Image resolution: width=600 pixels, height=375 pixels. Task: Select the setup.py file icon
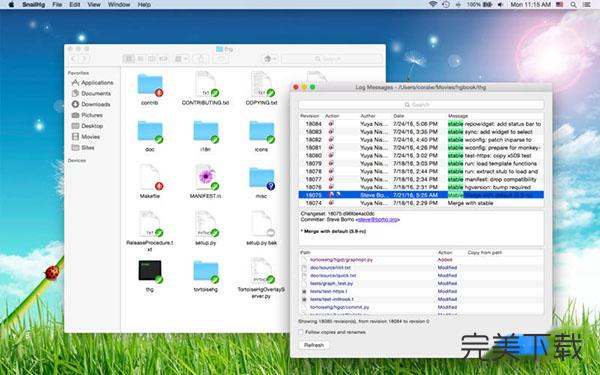click(x=205, y=224)
